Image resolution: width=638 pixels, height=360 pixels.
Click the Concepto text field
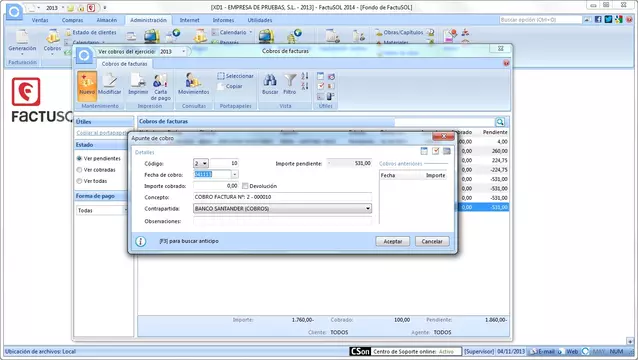coord(282,197)
